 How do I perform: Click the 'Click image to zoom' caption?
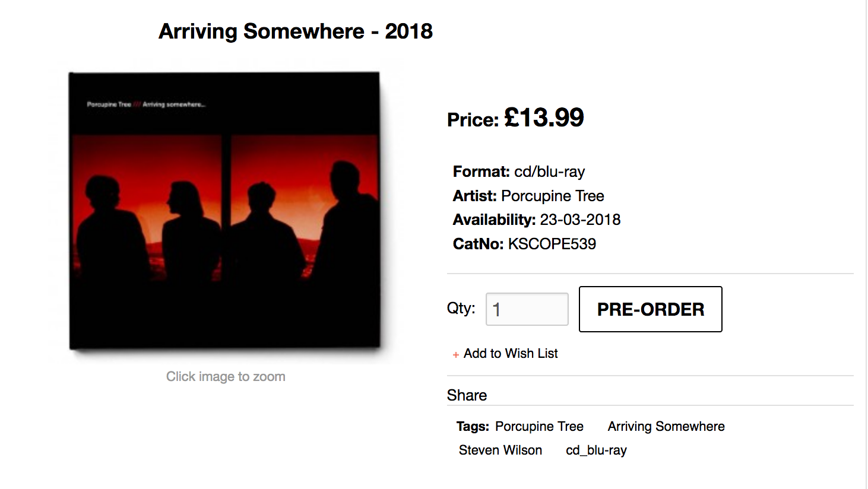pos(226,377)
